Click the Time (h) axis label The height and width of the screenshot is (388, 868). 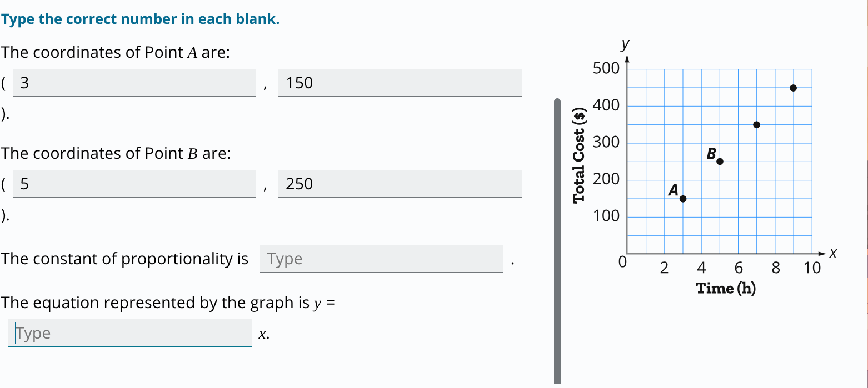[x=727, y=289]
